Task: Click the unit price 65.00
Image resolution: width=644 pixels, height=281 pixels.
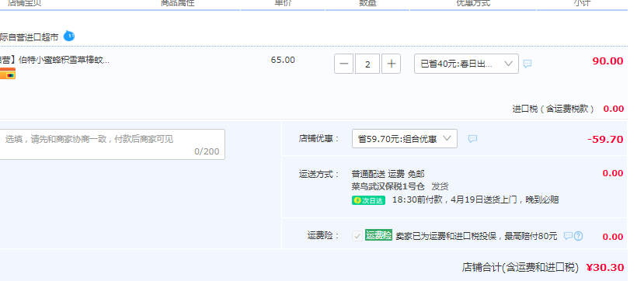Action: [283, 60]
